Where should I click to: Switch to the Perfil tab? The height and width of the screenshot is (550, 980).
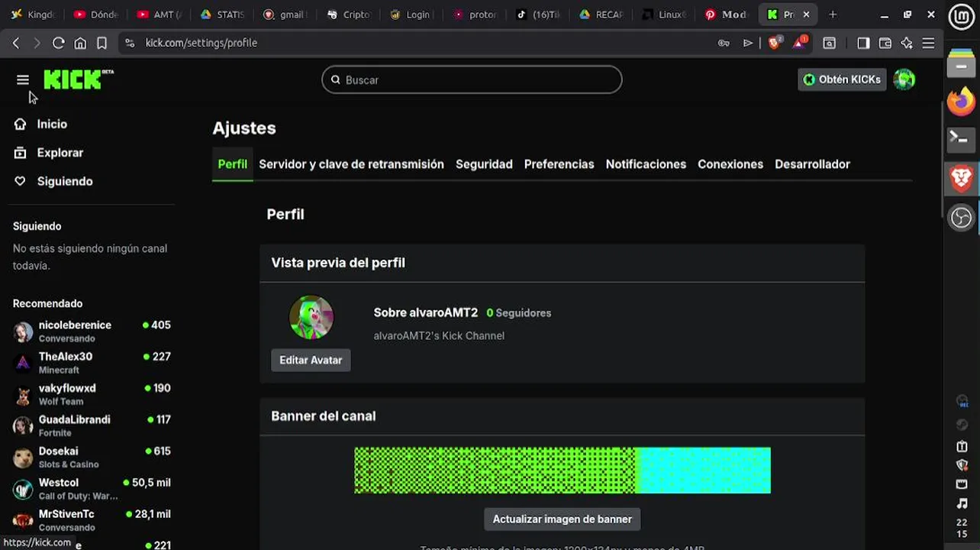233,164
